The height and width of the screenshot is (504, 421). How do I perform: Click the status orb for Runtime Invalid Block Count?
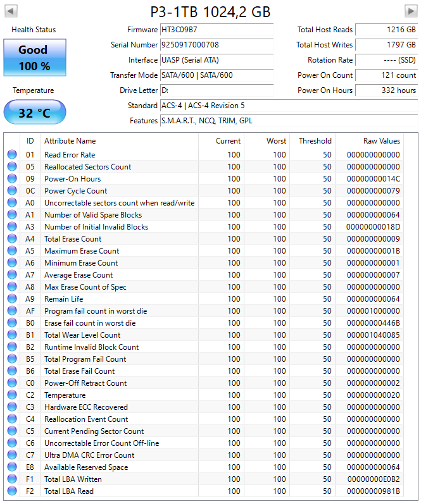point(12,347)
